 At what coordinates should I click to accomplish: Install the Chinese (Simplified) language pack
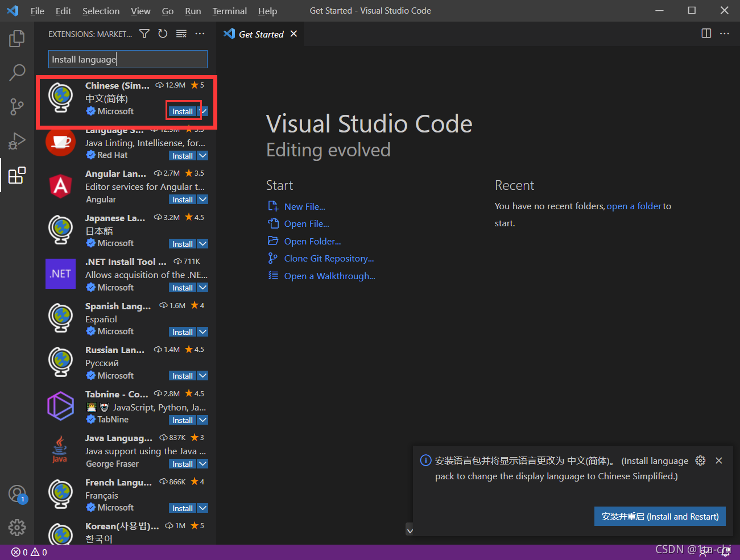point(183,111)
